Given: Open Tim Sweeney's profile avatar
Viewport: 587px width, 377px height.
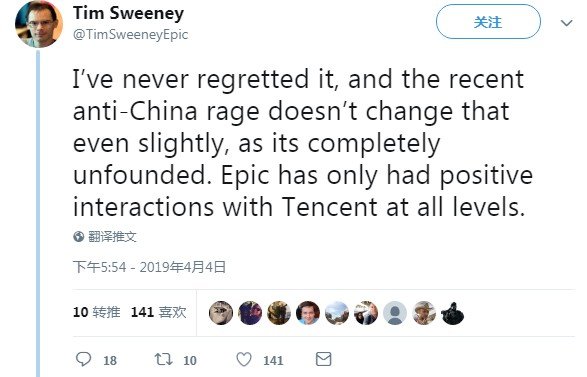Looking at the screenshot, I should click(39, 24).
